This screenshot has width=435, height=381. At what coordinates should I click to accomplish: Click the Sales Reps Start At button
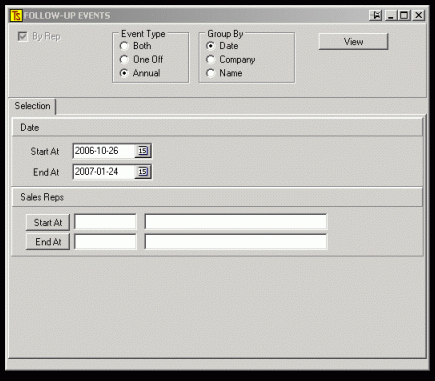pos(48,222)
